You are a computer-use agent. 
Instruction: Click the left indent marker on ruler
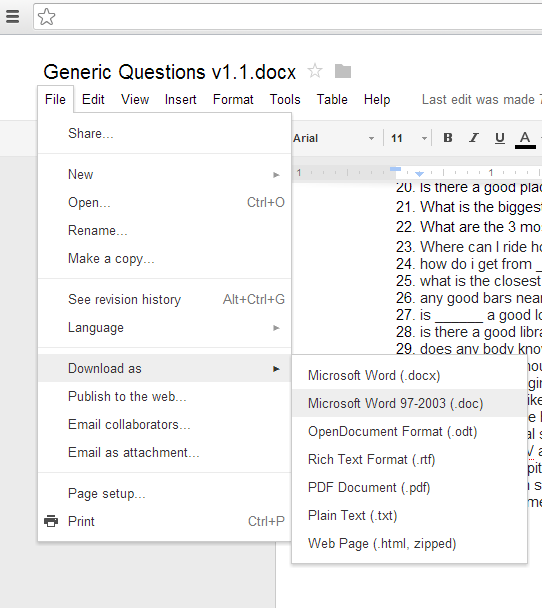click(x=419, y=174)
